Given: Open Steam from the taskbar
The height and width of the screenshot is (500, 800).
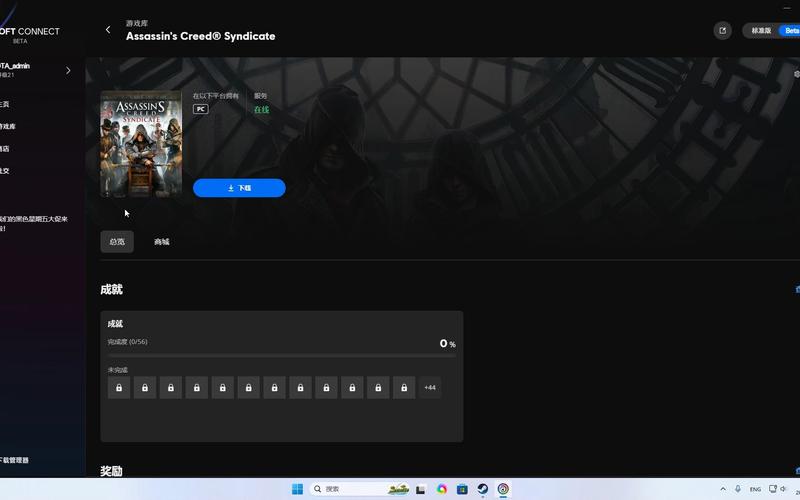Looking at the screenshot, I should click(x=483, y=489).
